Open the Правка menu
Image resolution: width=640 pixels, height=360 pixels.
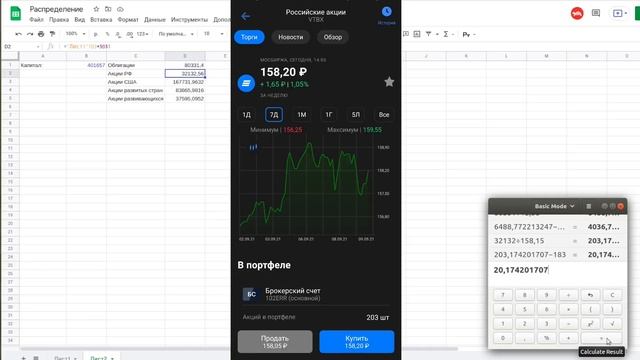click(x=59, y=20)
